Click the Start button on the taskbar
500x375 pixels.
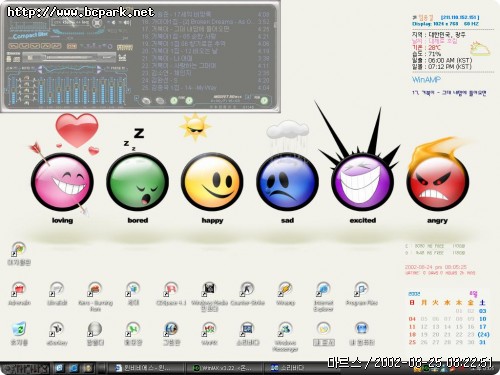point(25,368)
